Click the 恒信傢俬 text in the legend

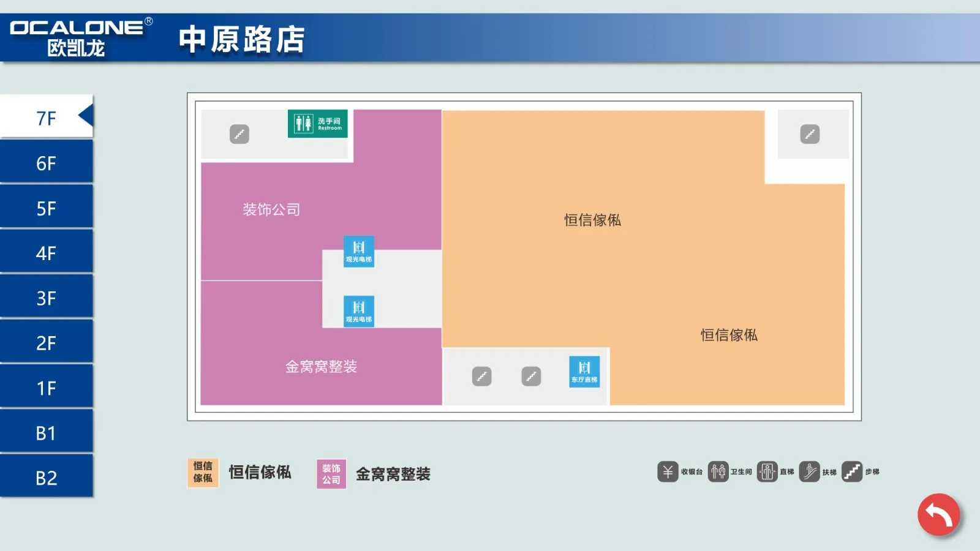click(x=260, y=472)
